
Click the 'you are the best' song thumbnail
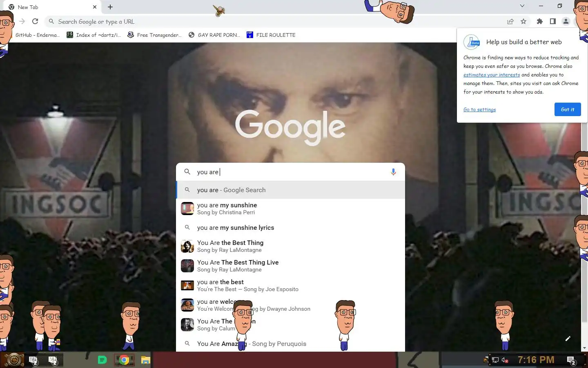[x=187, y=285]
